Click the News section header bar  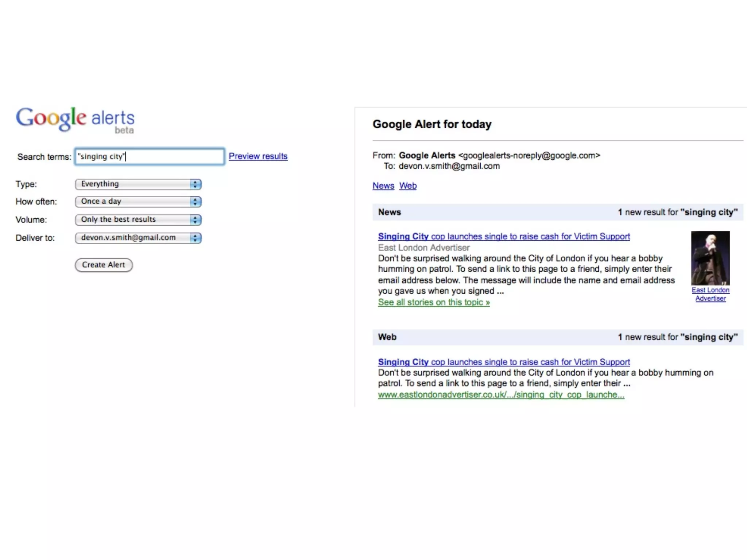pyautogui.click(x=557, y=212)
